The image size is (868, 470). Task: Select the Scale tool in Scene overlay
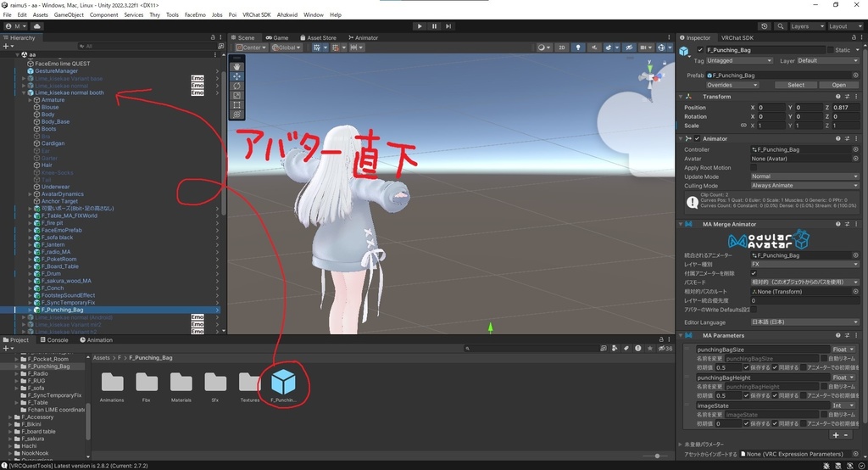[x=237, y=95]
